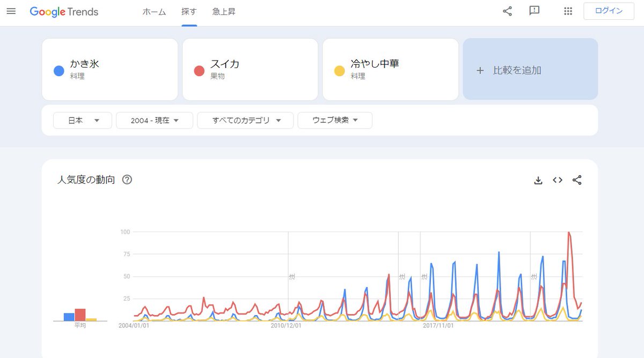Click the embed code icon
Viewport: 644px width, 358px height.
(x=558, y=180)
